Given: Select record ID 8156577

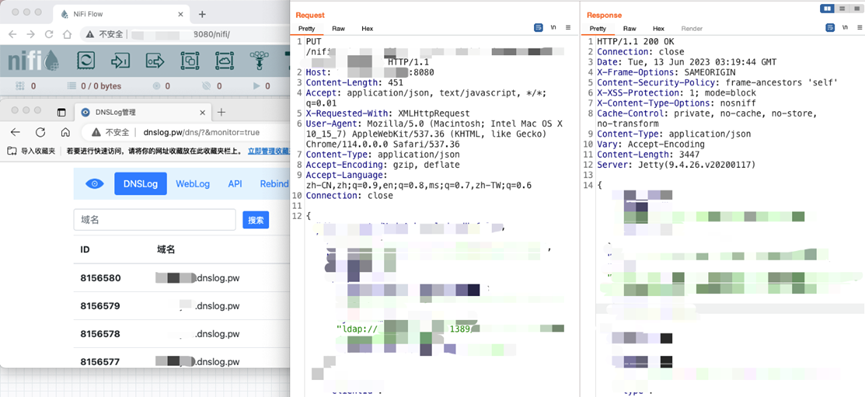Looking at the screenshot, I should [x=100, y=362].
